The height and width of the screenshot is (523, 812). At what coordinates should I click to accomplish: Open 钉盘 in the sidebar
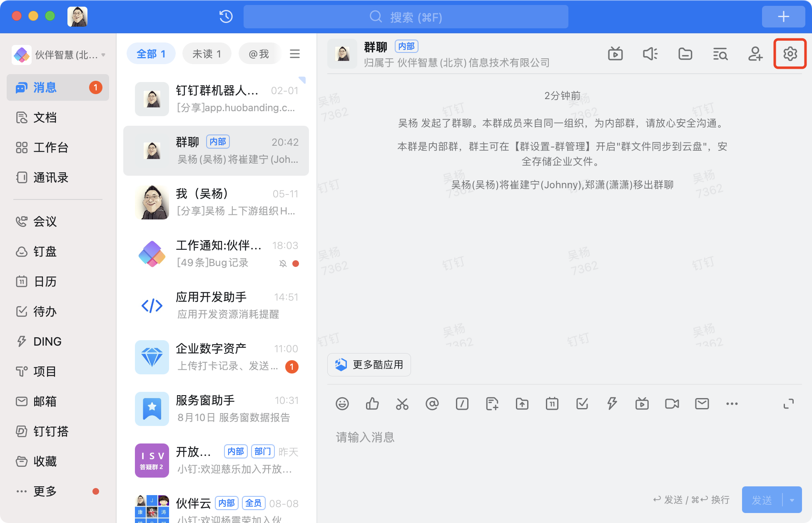pyautogui.click(x=58, y=252)
